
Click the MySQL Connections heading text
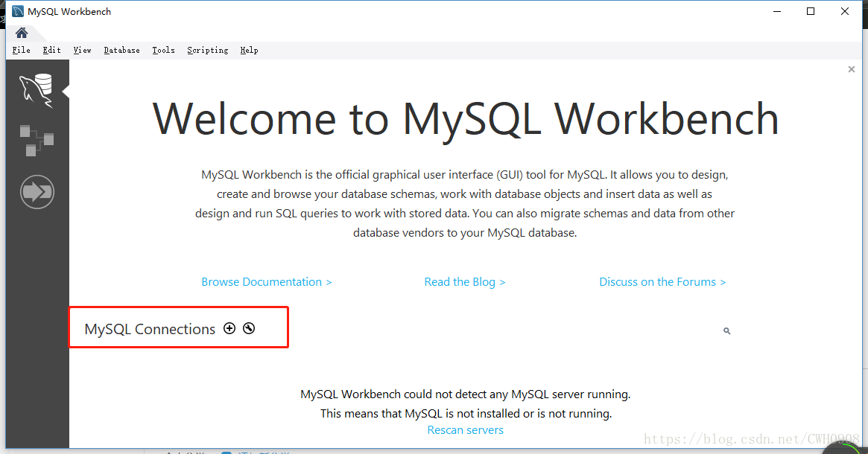[150, 329]
